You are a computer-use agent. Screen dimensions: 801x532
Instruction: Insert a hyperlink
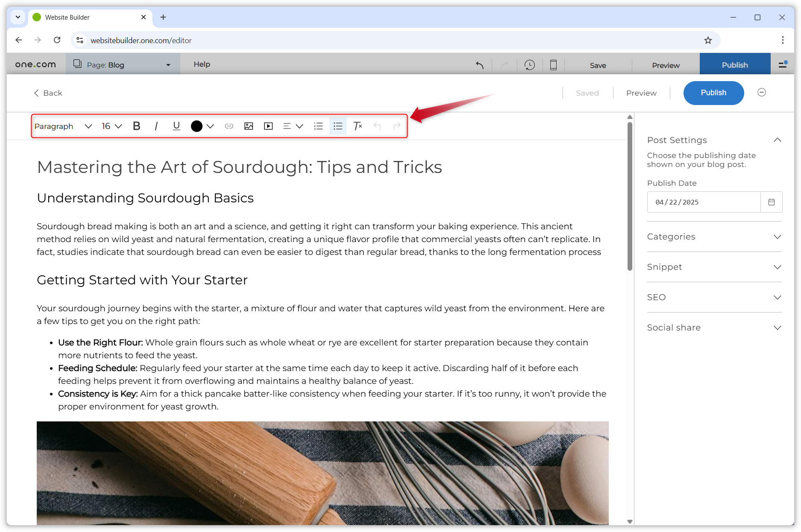pos(229,126)
